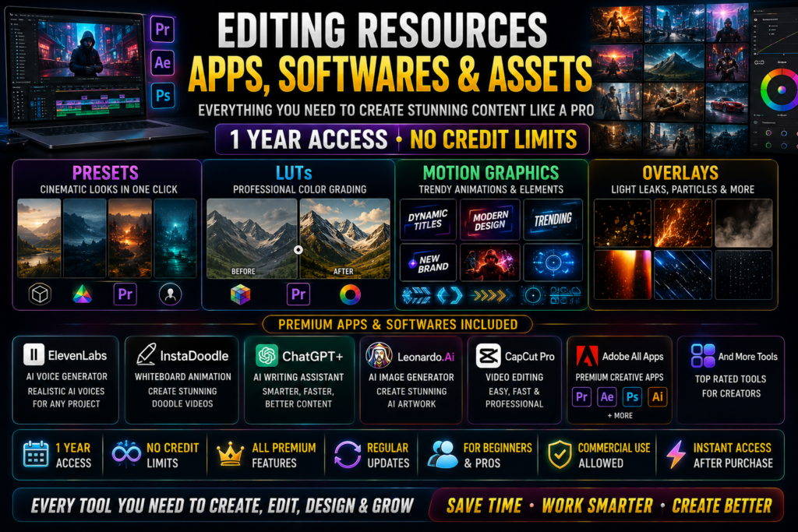Click the refresh arrows icon beside Regular Updates
This screenshot has height=532, width=798.
348,454
